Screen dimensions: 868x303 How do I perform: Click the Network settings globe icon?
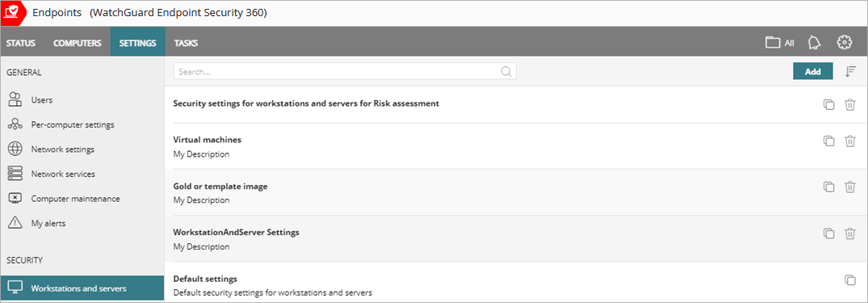15,149
